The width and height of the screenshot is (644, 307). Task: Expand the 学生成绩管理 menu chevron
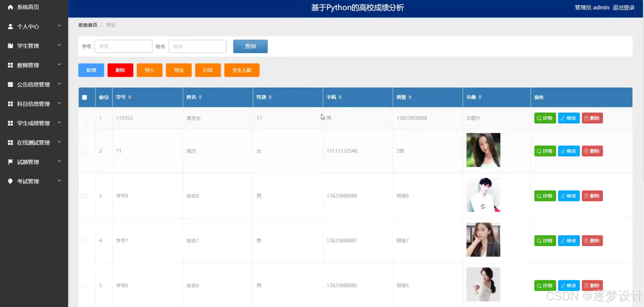[59, 122]
